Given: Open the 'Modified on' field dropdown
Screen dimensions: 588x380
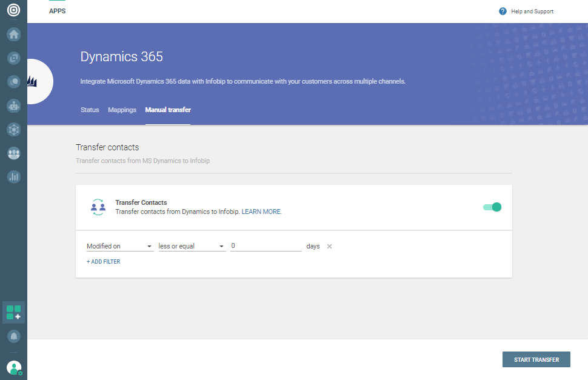Looking at the screenshot, I should click(x=119, y=247).
